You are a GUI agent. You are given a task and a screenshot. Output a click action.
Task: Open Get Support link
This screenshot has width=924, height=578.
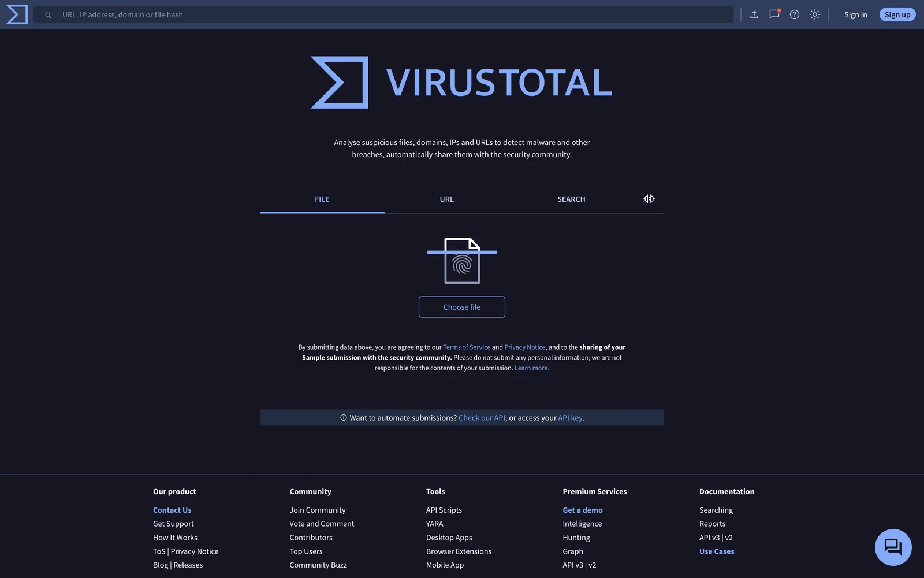point(173,524)
